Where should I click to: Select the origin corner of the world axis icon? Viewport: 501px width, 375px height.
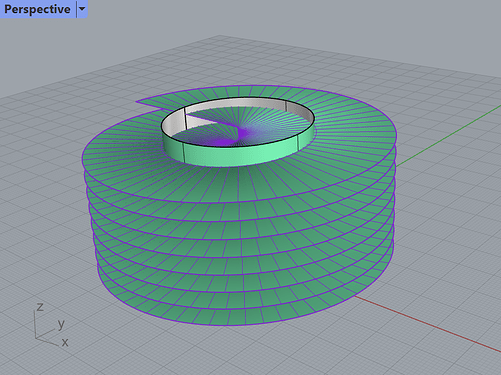click(36, 338)
